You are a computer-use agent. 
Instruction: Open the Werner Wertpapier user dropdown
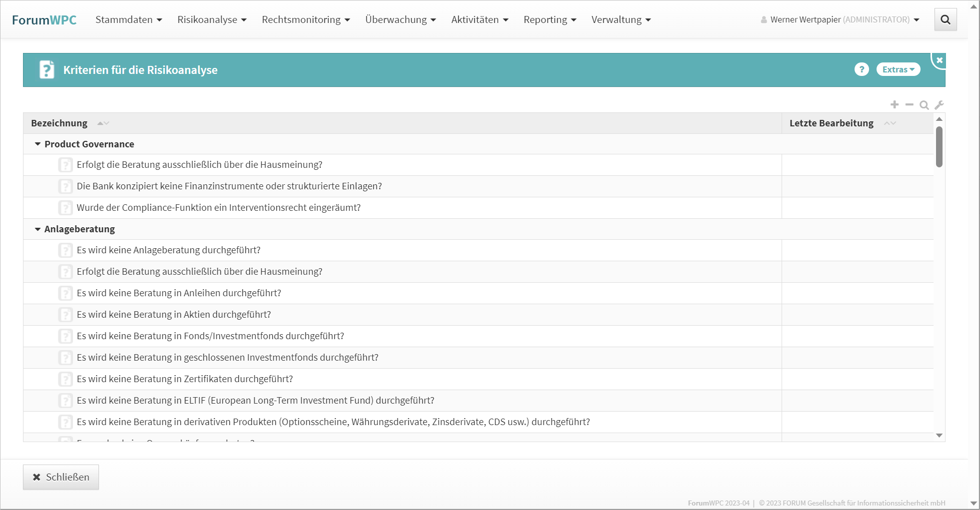[x=840, y=19]
